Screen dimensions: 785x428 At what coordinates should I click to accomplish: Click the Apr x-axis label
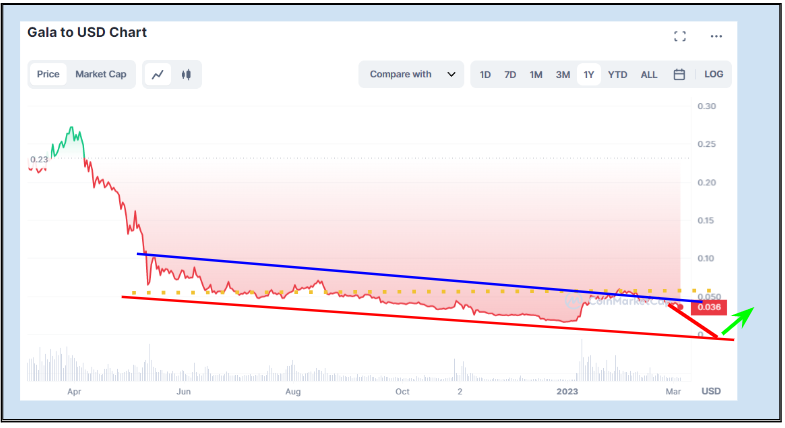pos(74,391)
